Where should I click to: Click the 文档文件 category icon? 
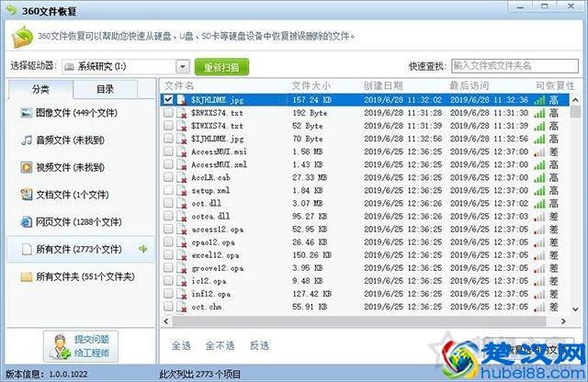click(x=27, y=195)
